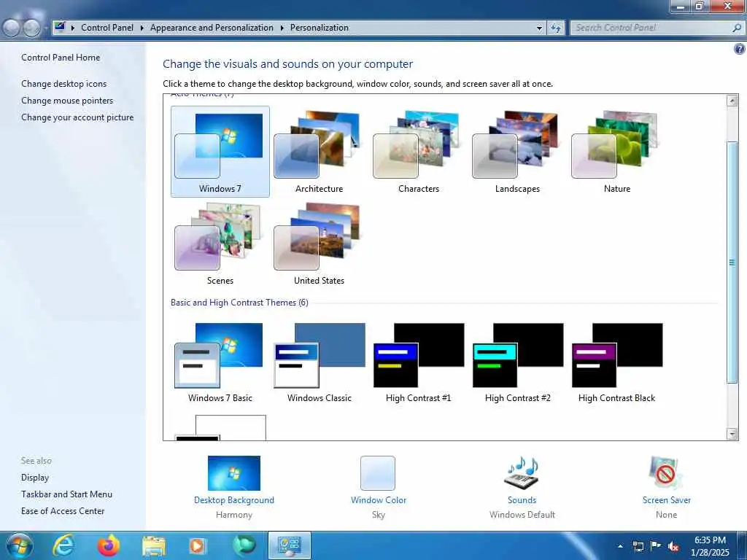Image resolution: width=747 pixels, height=560 pixels.
Task: Click Appearance and Personalization breadcrumb
Action: click(212, 28)
